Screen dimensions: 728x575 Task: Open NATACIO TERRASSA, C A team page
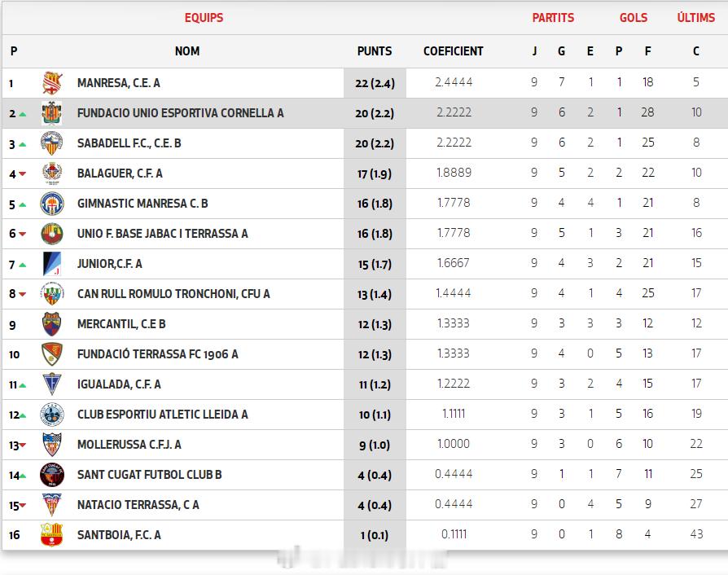138,505
